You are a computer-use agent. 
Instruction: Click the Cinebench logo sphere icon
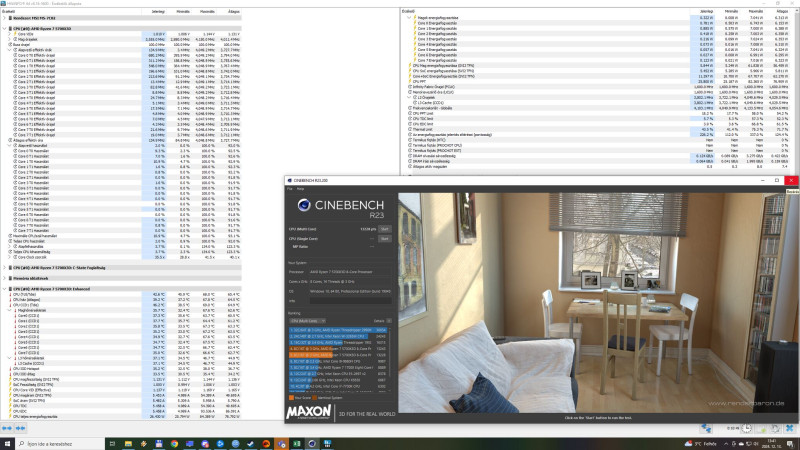304,205
